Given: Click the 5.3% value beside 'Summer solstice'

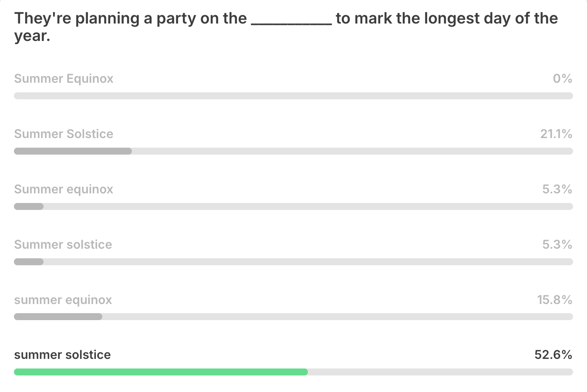Looking at the screenshot, I should (557, 245).
